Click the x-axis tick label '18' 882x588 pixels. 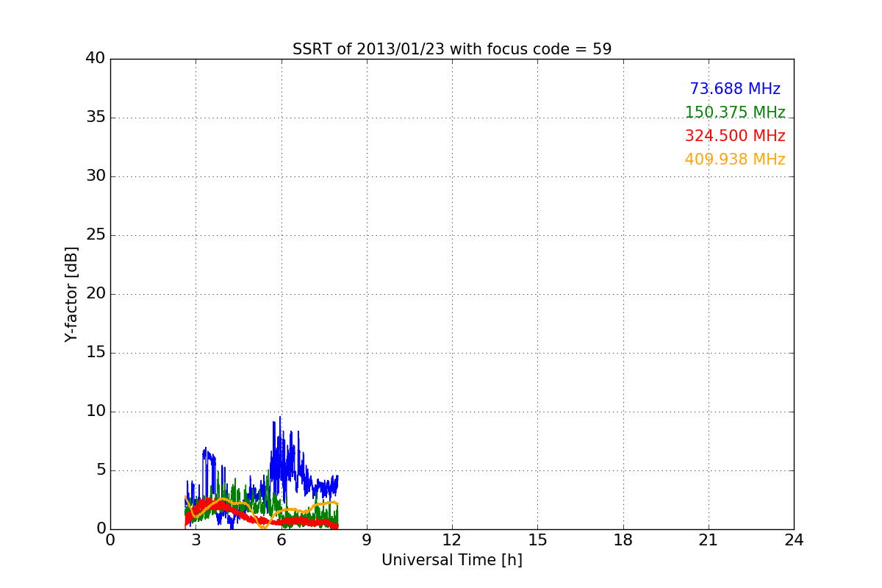[x=623, y=540]
